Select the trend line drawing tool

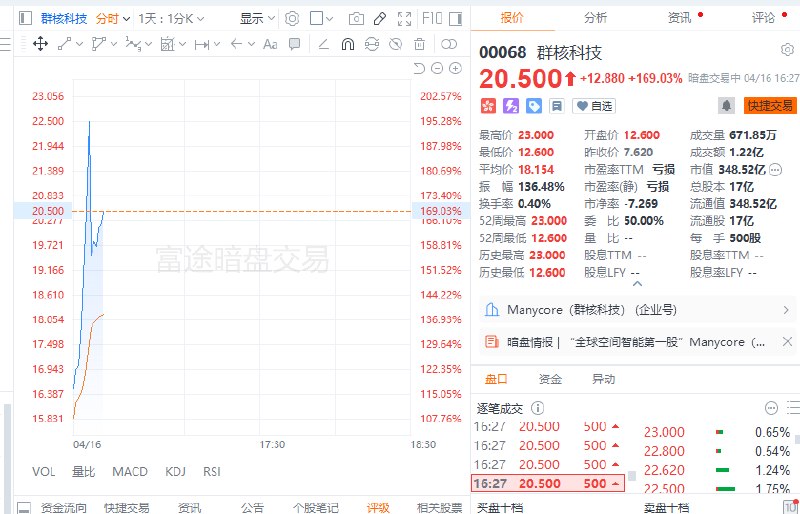(64, 44)
